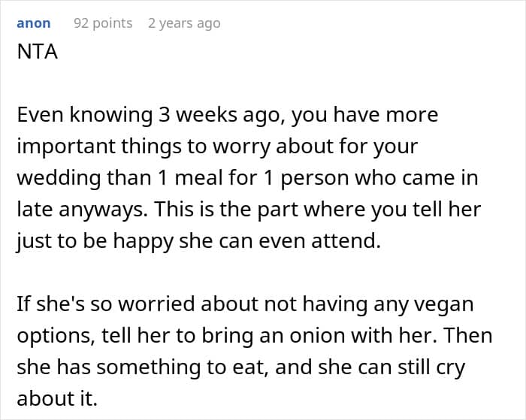Click the final line about it

point(57,398)
